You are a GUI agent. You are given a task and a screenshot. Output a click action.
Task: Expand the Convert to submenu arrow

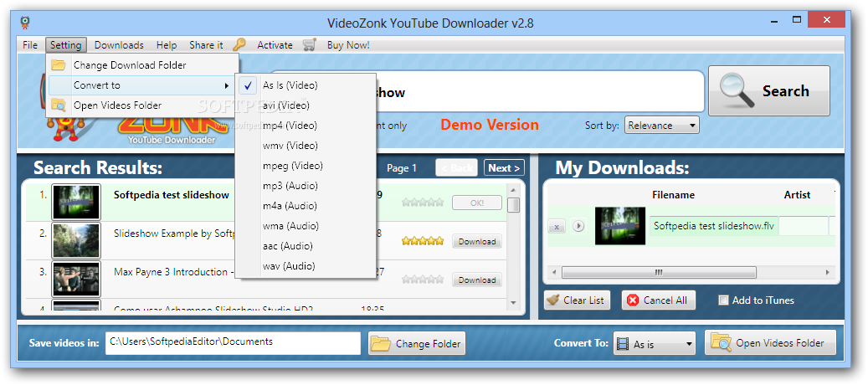pyautogui.click(x=226, y=85)
